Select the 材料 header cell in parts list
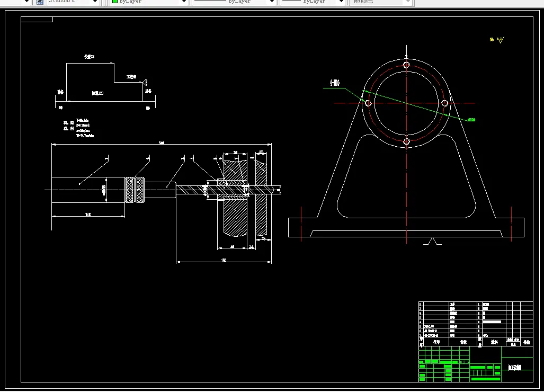This screenshot has width=544, height=392. tap(494, 342)
